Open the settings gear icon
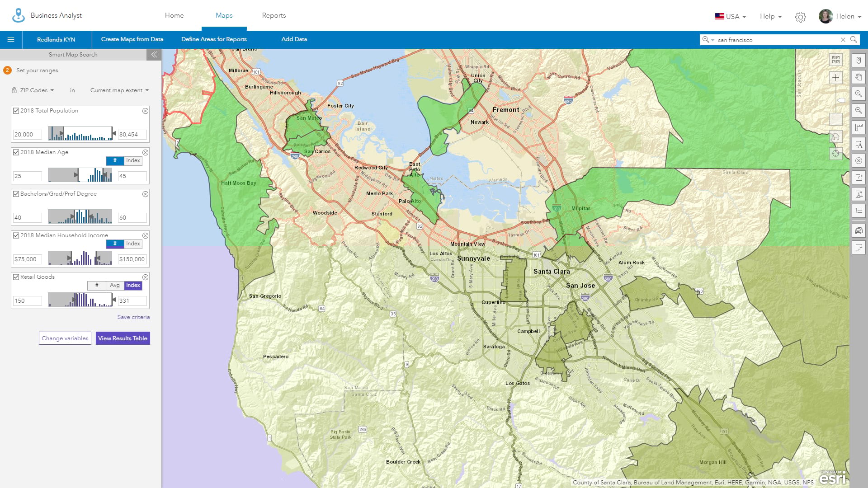The height and width of the screenshot is (488, 868). click(x=801, y=17)
